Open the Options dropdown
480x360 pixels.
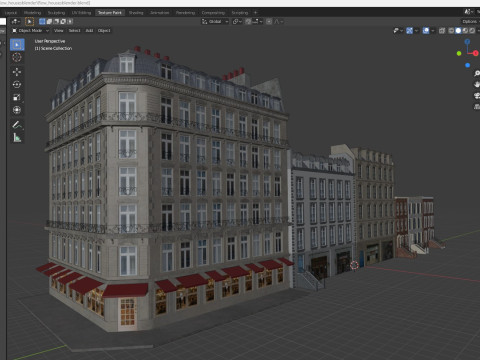pos(470,22)
